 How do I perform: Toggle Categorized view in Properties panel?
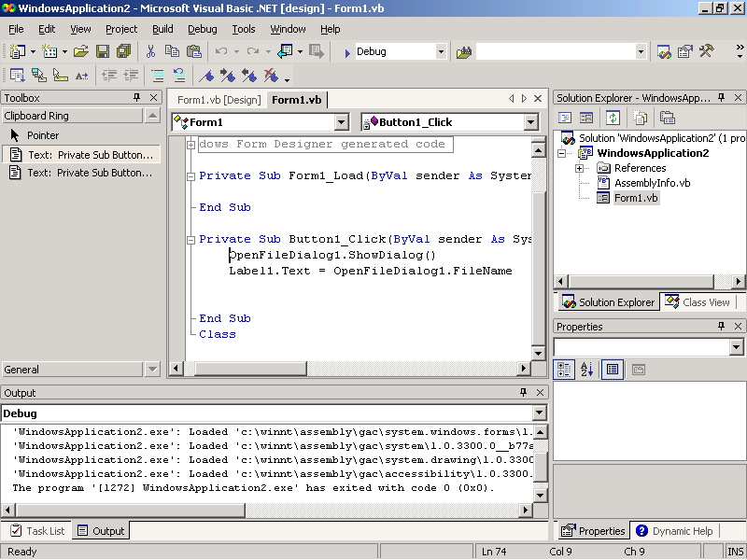(x=564, y=370)
